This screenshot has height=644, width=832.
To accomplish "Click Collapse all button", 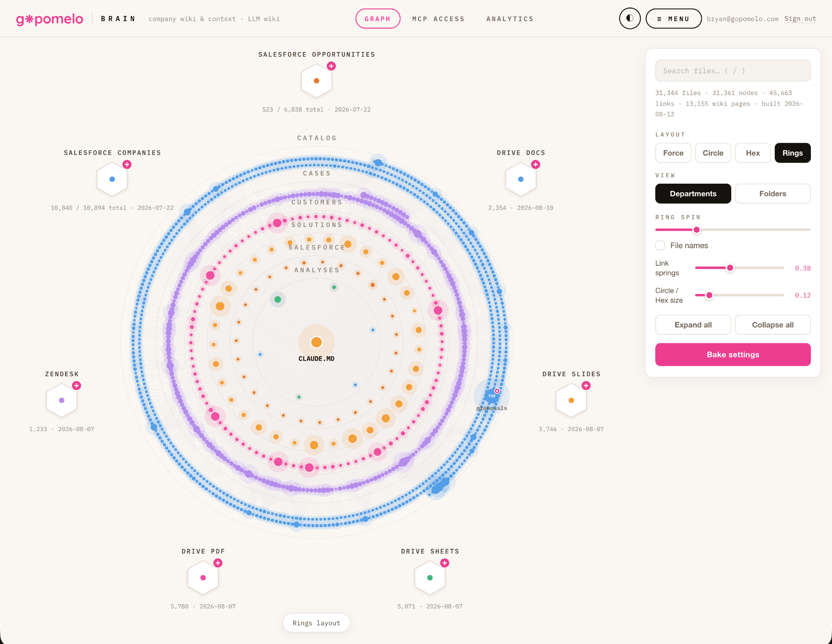I will tap(773, 325).
